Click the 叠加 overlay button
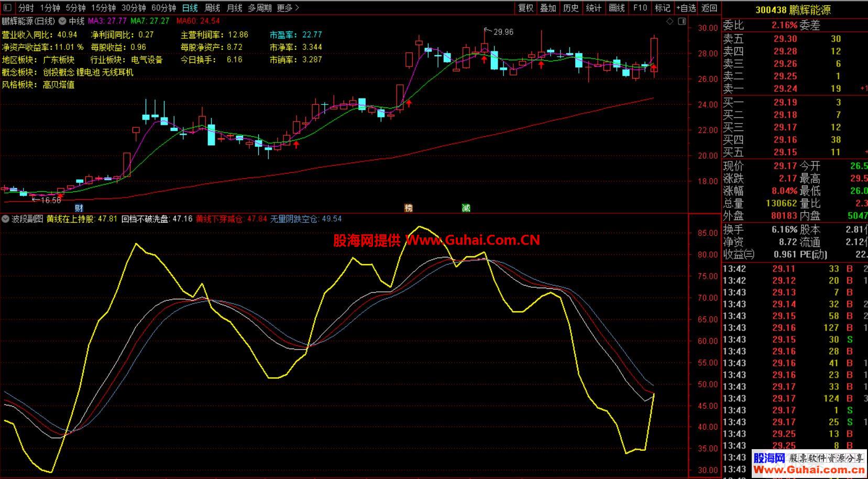868x479 pixels. (548, 8)
